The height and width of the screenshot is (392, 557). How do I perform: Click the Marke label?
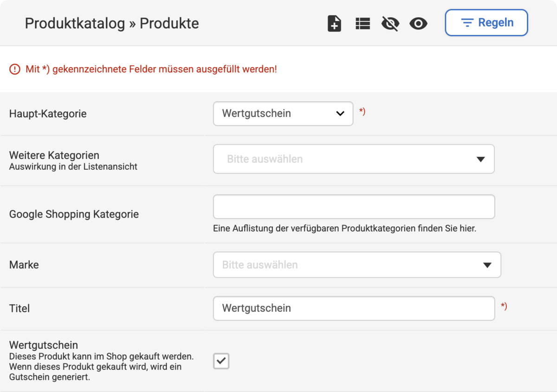[x=24, y=265]
